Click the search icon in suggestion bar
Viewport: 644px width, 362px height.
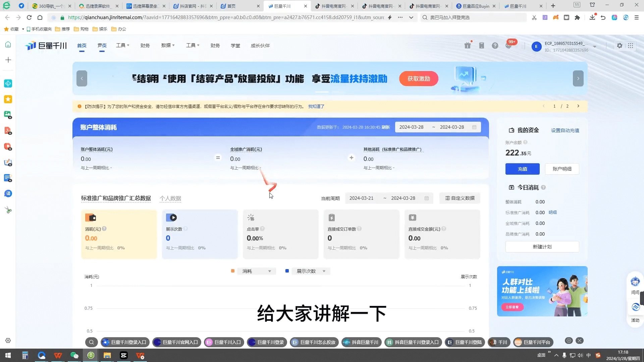coord(92,342)
